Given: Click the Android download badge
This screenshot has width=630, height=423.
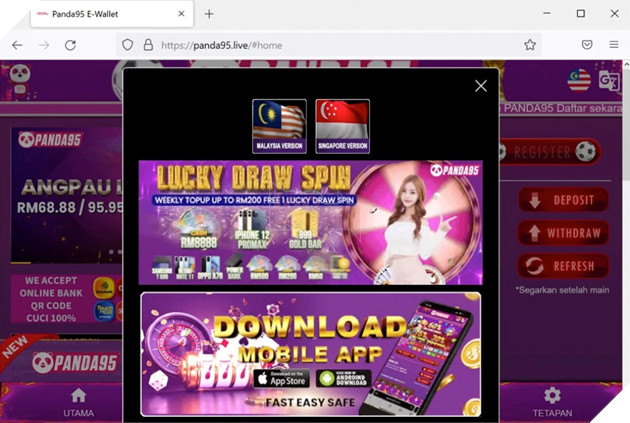Looking at the screenshot, I should tap(343, 378).
